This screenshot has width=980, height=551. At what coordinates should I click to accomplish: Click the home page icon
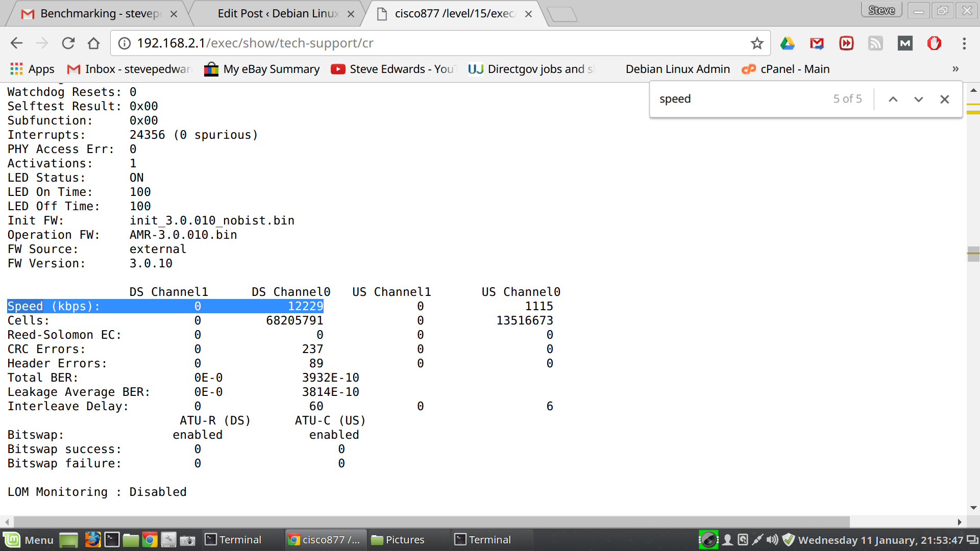point(93,43)
